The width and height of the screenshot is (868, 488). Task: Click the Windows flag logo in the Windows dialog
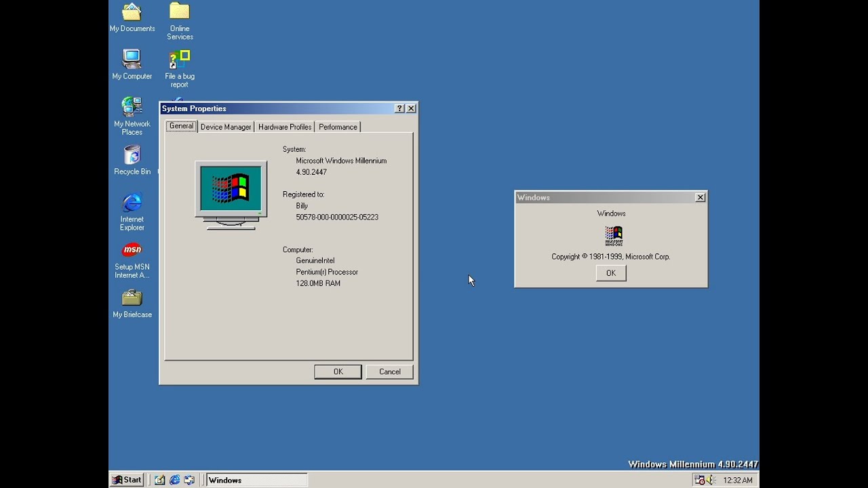pyautogui.click(x=614, y=236)
